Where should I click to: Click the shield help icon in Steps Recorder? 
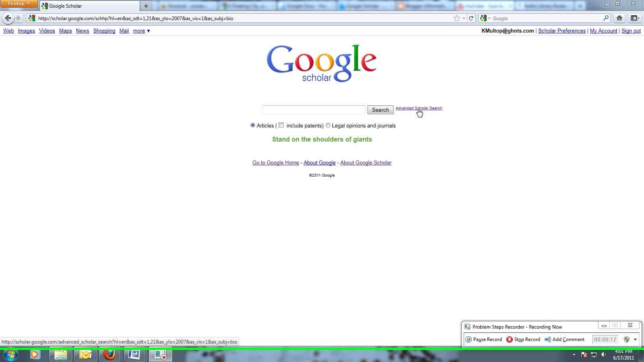pos(626,339)
